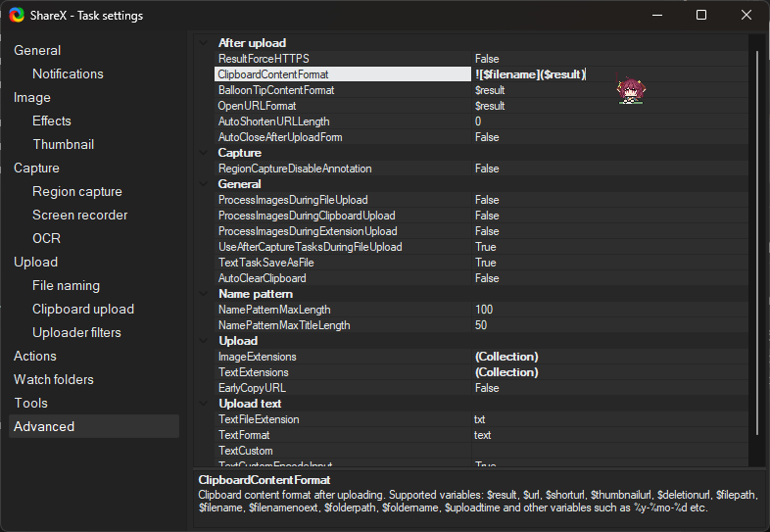Toggle the ResultForceHTTPS False value
This screenshot has height=532, width=770.
coord(487,59)
